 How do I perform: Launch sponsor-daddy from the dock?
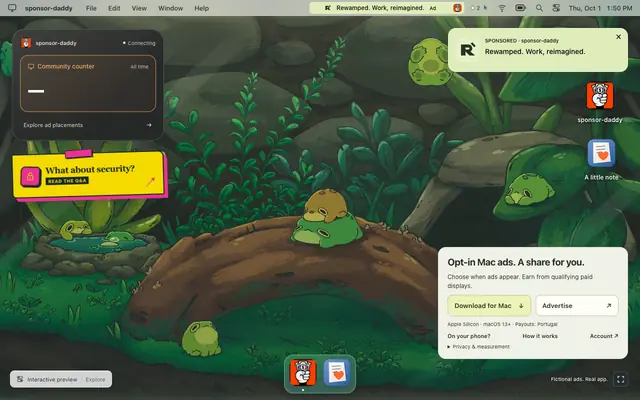pos(303,372)
